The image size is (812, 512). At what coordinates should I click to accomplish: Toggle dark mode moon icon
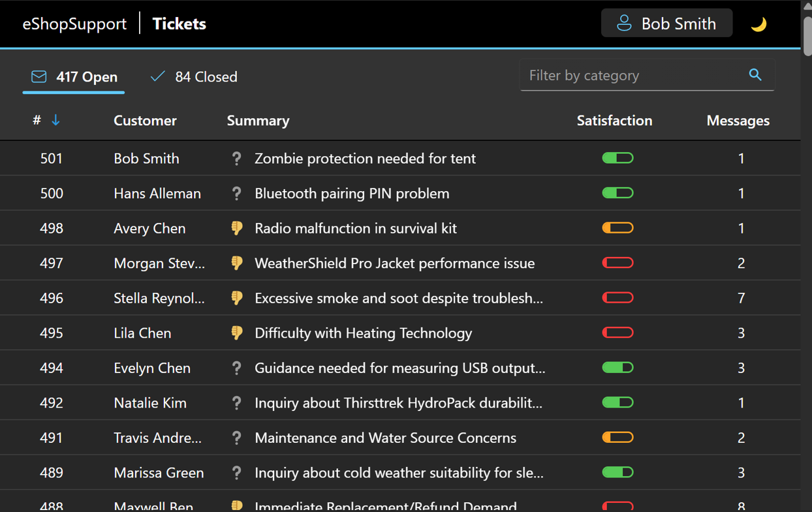pos(758,25)
